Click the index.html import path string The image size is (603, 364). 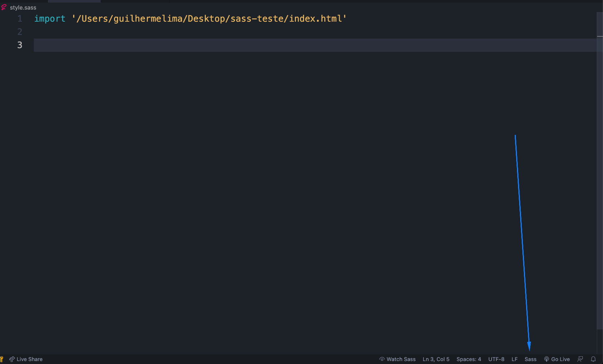pos(209,18)
